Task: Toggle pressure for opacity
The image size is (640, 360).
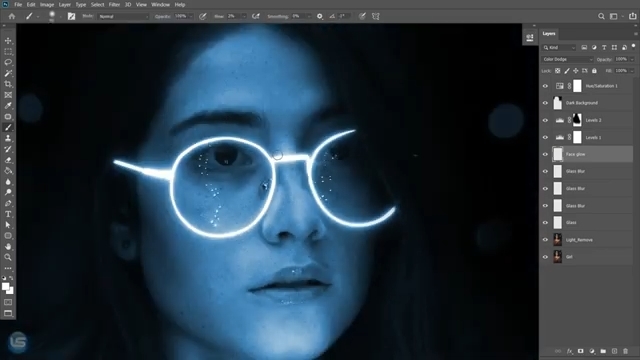Action: 202,16
